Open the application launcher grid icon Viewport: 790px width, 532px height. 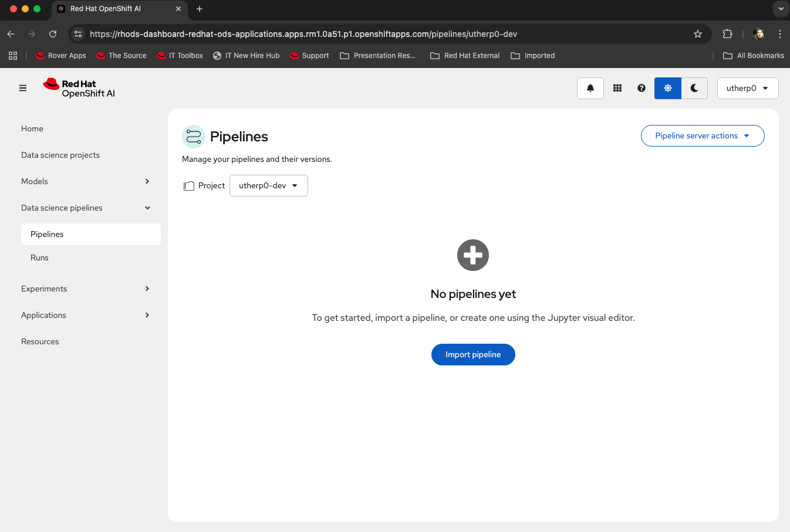[617, 88]
